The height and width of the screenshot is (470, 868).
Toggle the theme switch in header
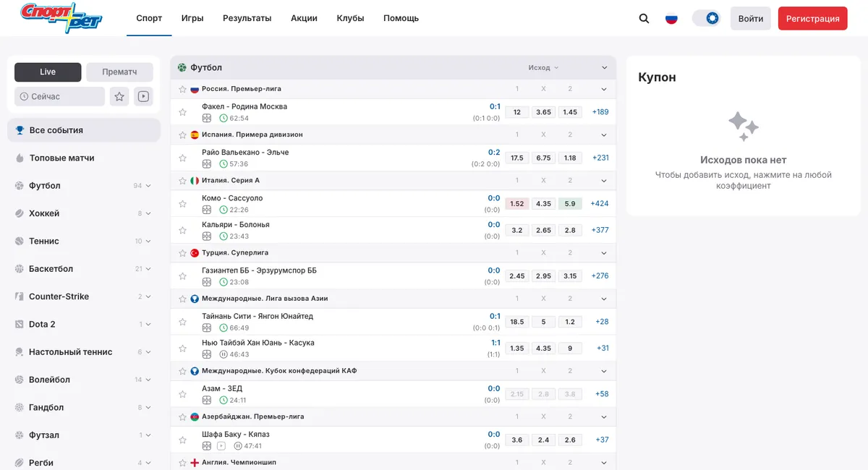(x=706, y=19)
